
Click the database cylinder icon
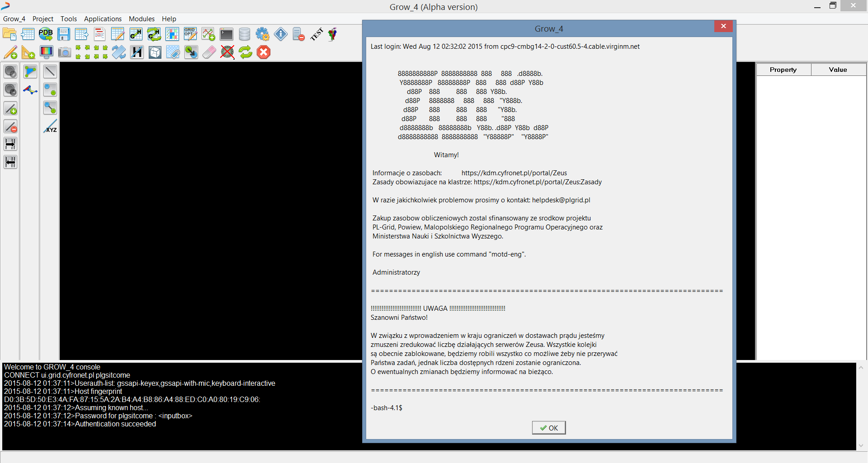click(x=245, y=34)
